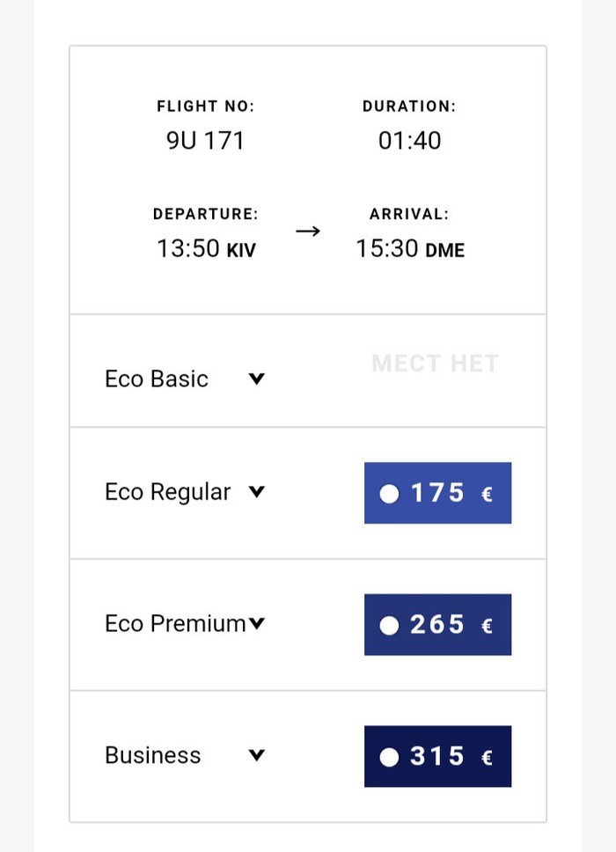This screenshot has height=852, width=616.
Task: Choose the 265 € price button
Action: [437, 625]
